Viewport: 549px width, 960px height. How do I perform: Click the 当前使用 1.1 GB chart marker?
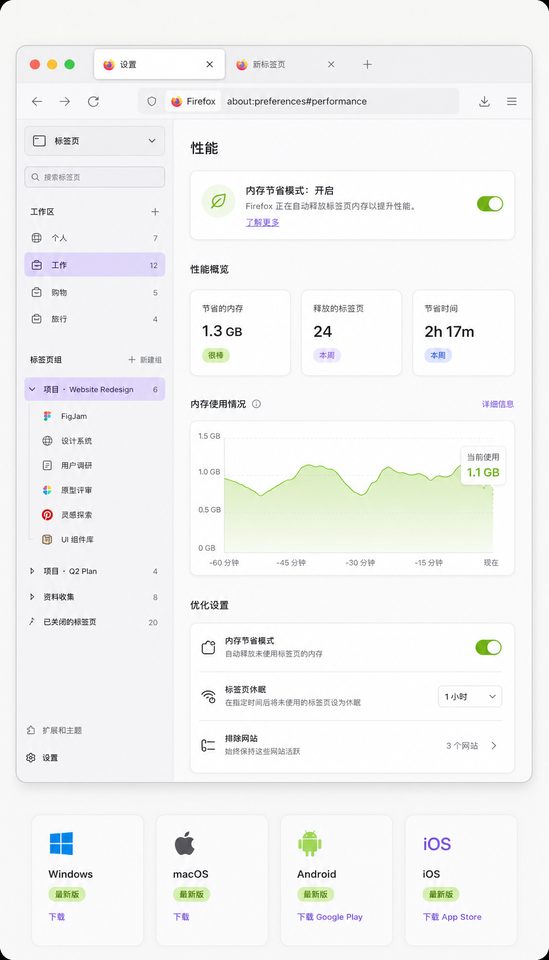pos(483,466)
